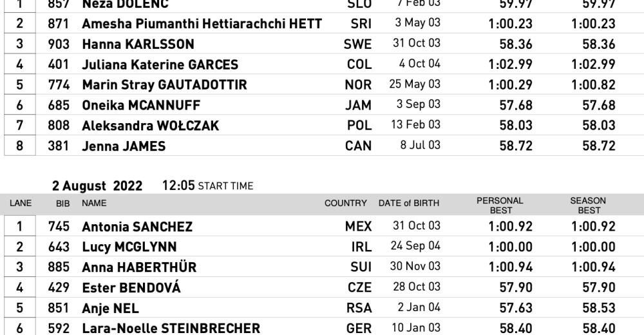644x335 pixels.
Task: Click Lucy MCGLYNN's name
Action: [129, 247]
